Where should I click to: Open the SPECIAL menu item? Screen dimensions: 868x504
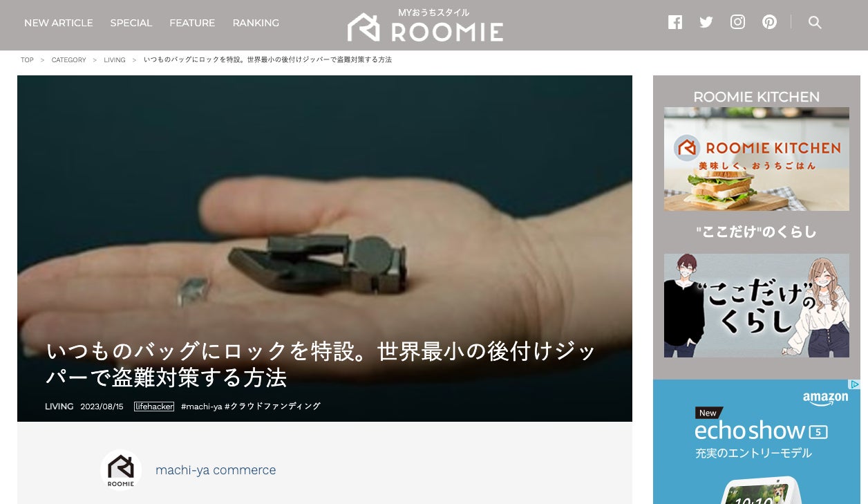(x=131, y=23)
